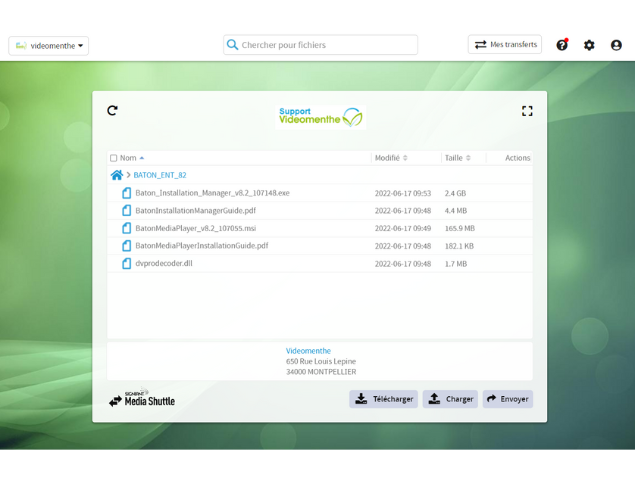Check the select-all checkbox beside Nom
Image resolution: width=635 pixels, height=480 pixels.
click(114, 158)
